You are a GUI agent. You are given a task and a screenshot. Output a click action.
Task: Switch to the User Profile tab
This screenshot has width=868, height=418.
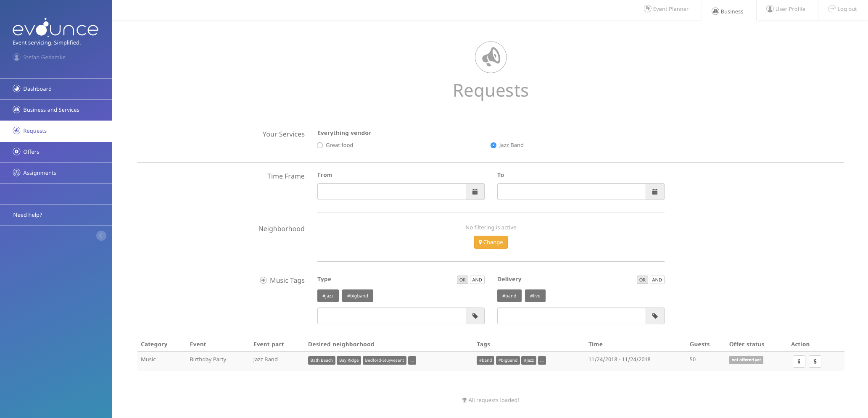[787, 9]
